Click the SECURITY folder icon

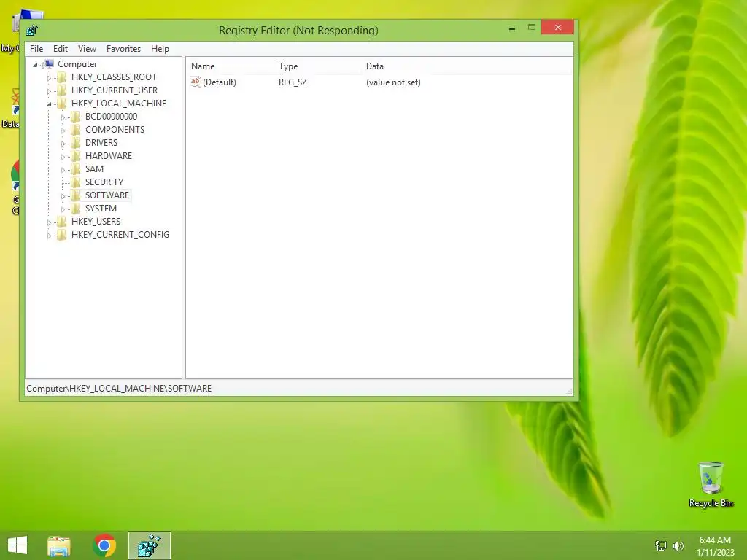(76, 182)
